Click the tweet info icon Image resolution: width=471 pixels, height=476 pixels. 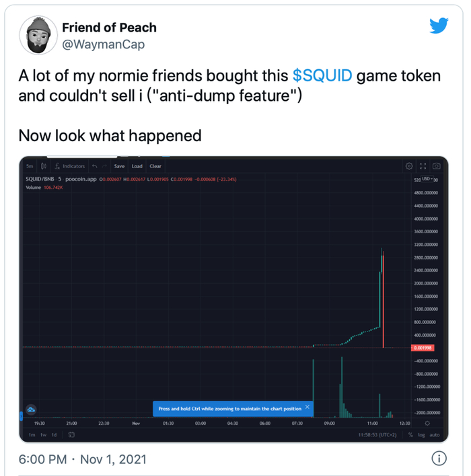pos(438,459)
